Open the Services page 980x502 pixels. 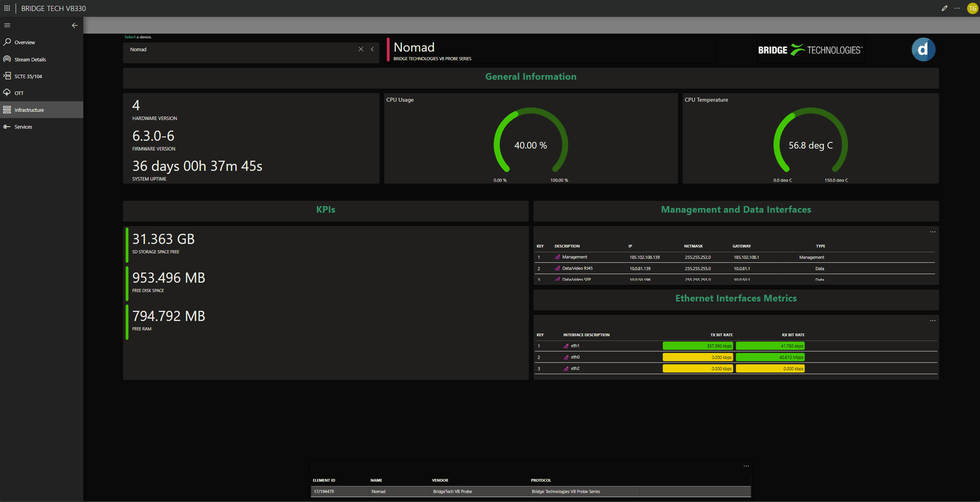(41, 127)
